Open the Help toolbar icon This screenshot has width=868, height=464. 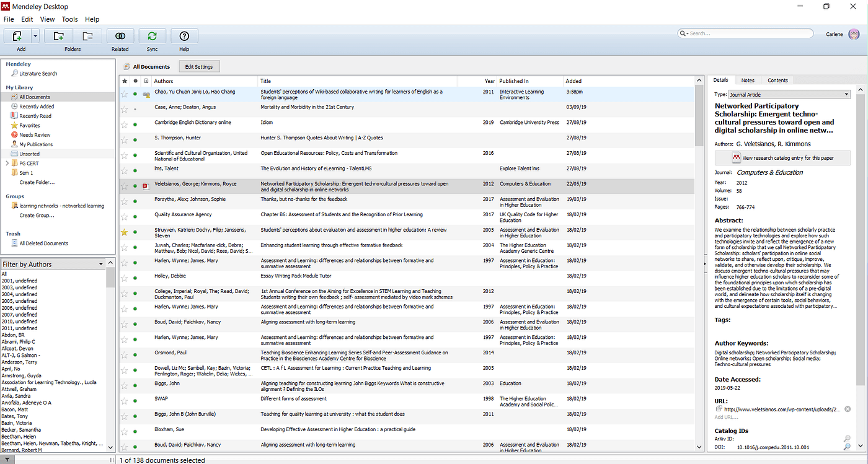tap(184, 36)
